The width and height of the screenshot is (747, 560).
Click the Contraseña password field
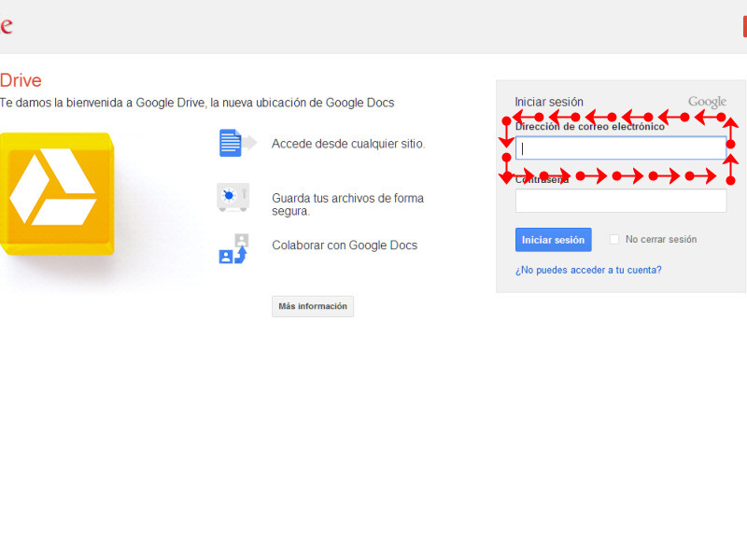pos(621,201)
